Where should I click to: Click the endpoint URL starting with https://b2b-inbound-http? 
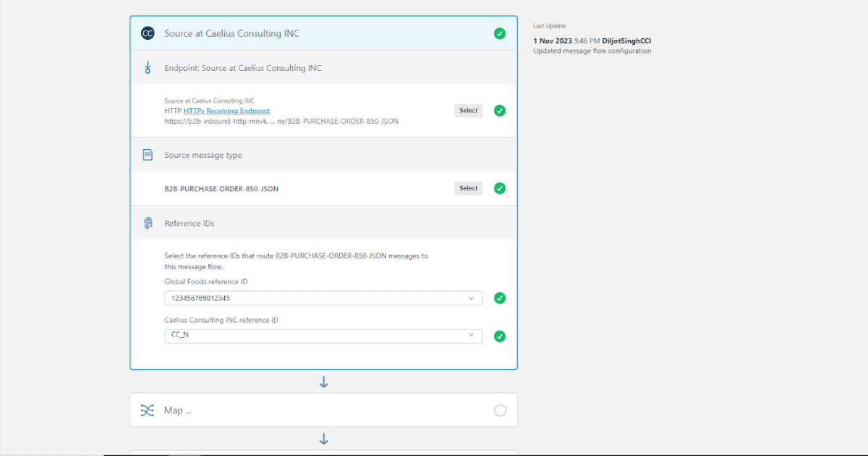coord(281,122)
